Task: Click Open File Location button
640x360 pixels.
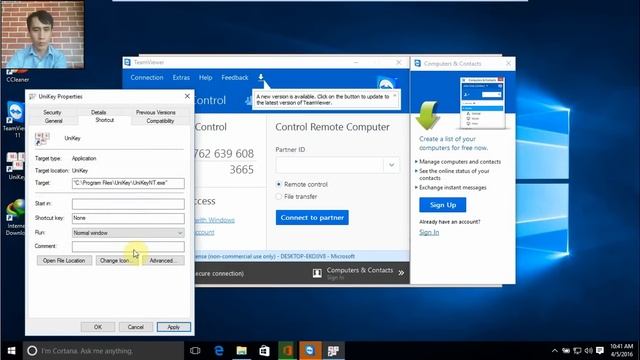Action: tap(64, 260)
